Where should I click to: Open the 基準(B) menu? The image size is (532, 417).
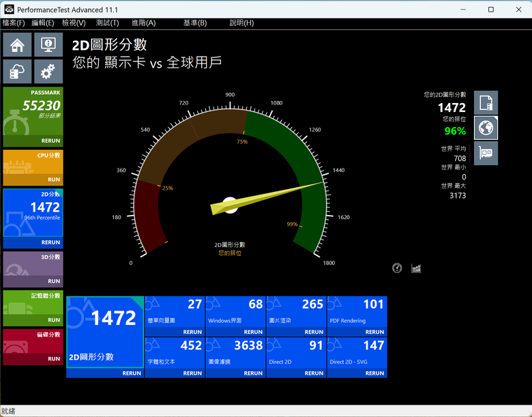coord(195,23)
